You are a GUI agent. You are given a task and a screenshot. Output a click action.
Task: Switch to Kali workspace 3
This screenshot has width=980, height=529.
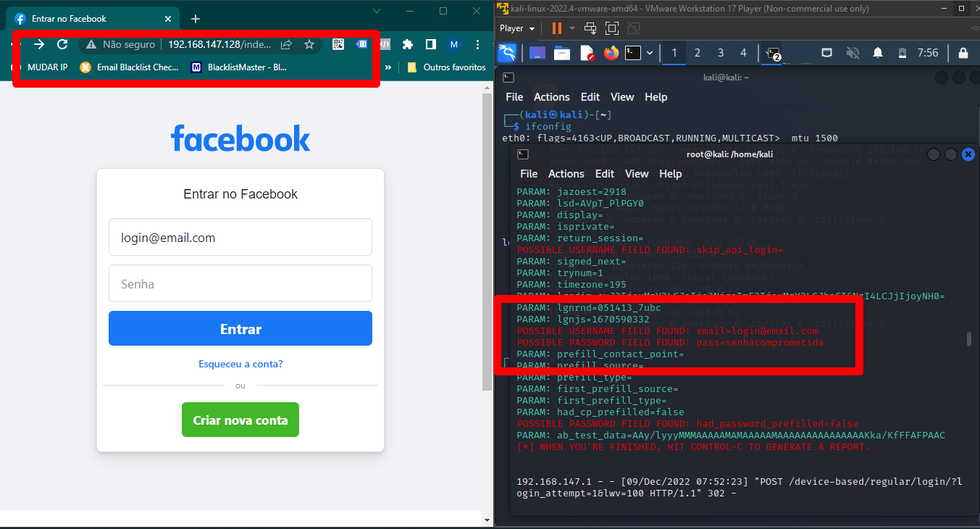tap(721, 53)
